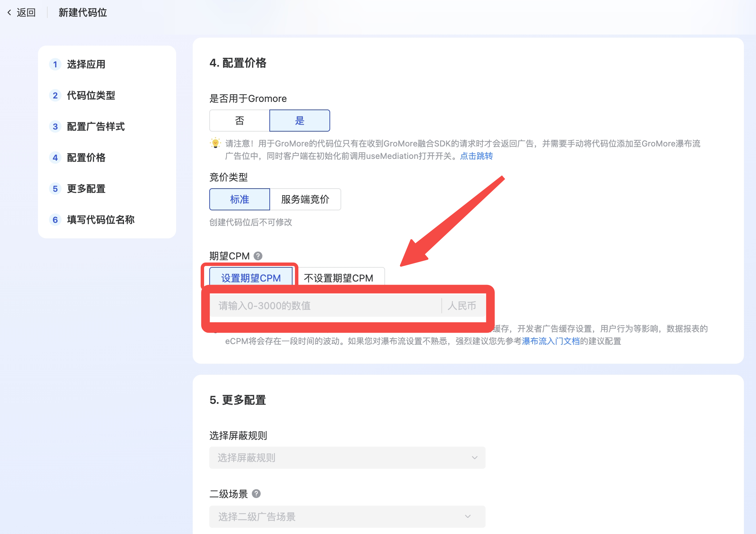The height and width of the screenshot is (534, 756).
Task: Jump to 更多配置 step in sidebar
Action: tap(86, 189)
